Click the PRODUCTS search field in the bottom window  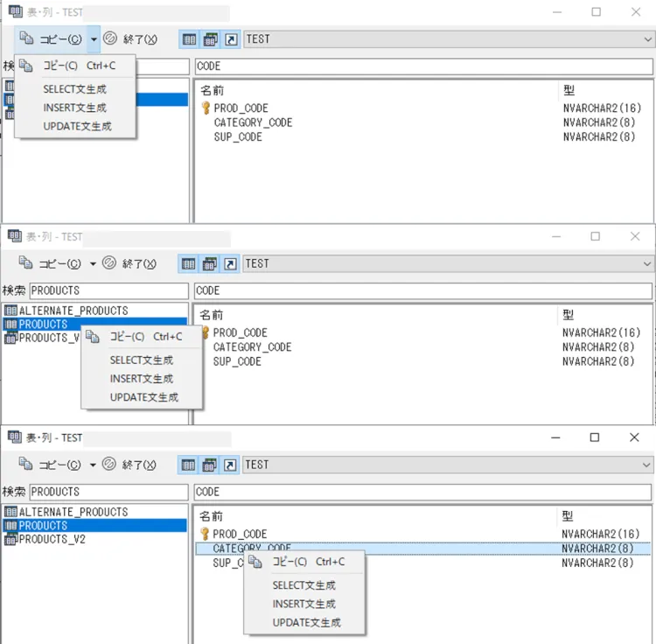pos(108,492)
